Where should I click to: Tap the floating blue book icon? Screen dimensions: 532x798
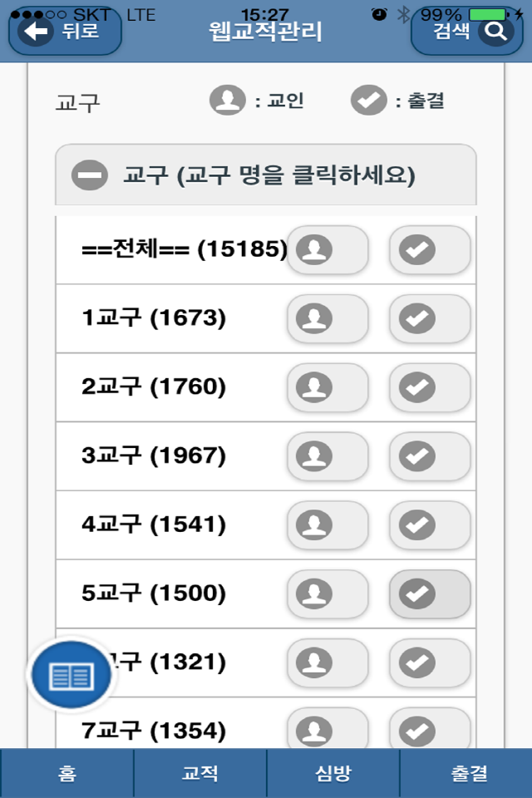click(71, 675)
